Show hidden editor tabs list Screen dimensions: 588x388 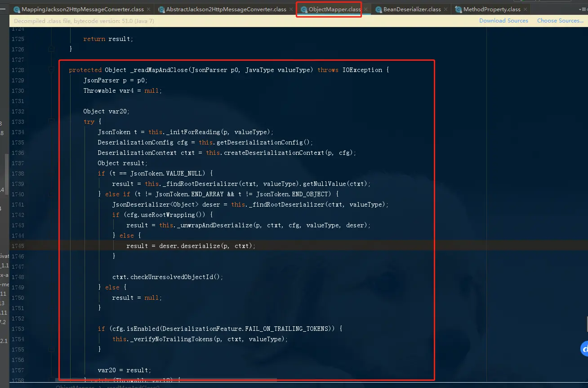(582, 9)
